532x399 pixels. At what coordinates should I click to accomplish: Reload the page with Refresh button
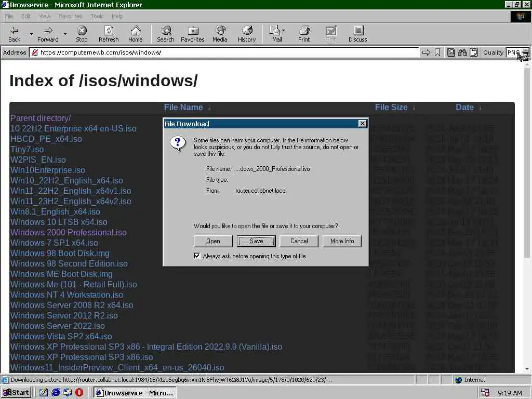(109, 34)
